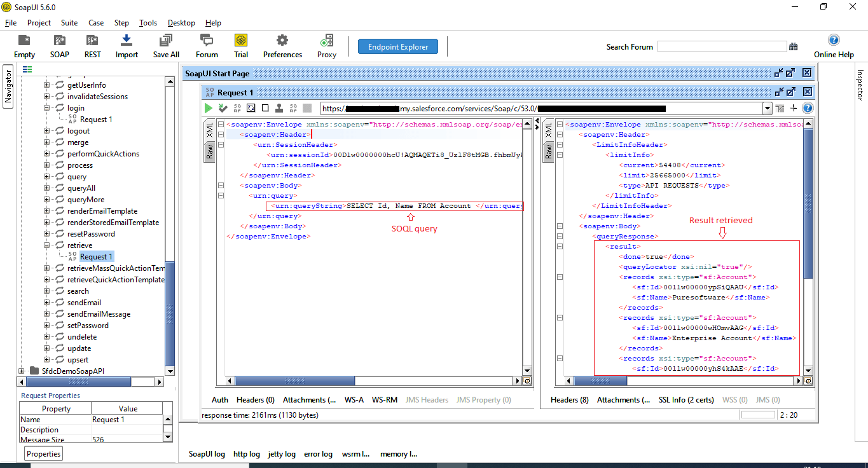868x468 pixels.
Task: Click the maximize icon on SoapUI Start Page
Action: pyautogui.click(x=790, y=73)
